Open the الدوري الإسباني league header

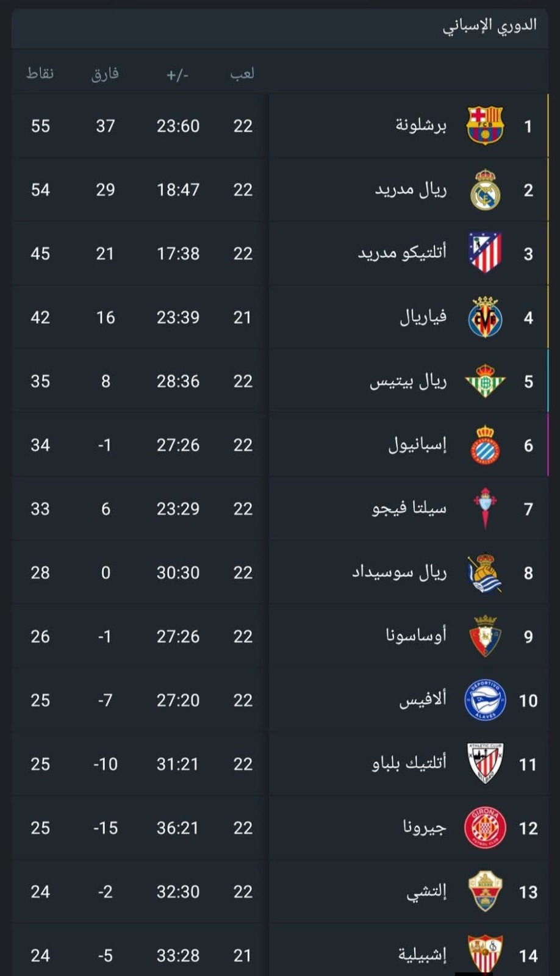[489, 26]
